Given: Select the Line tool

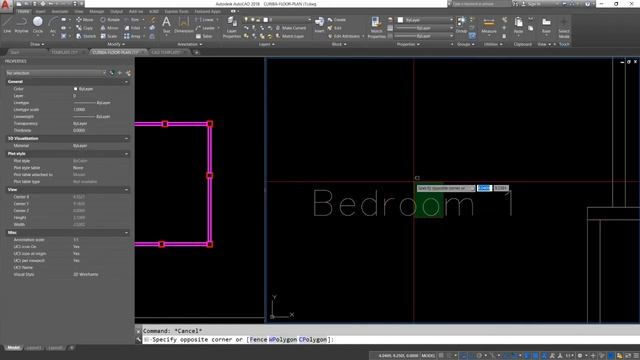Looking at the screenshot, I should 7,24.
